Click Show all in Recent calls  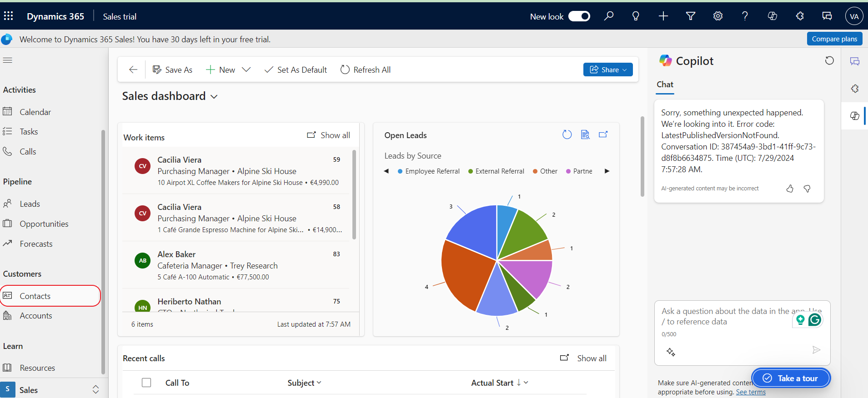(583, 358)
